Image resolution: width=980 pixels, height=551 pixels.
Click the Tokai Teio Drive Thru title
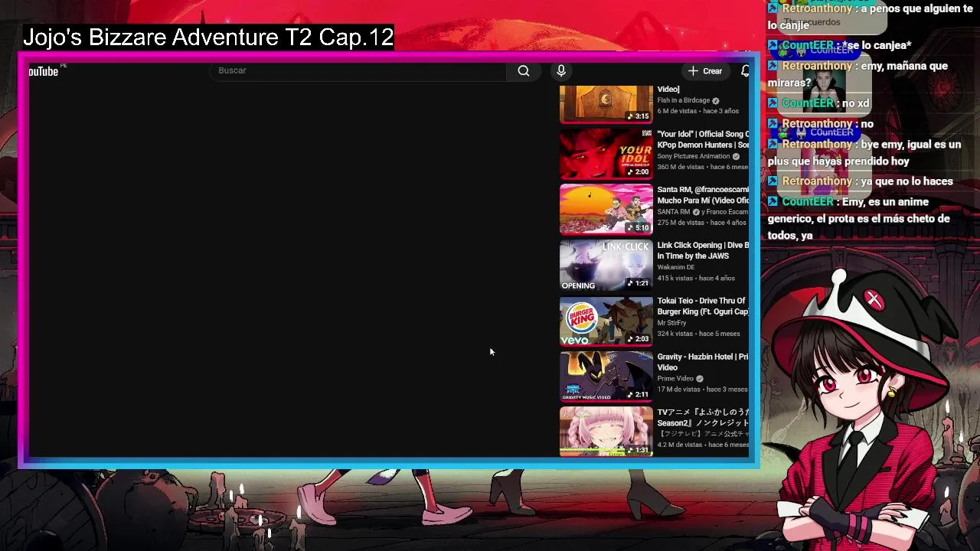(703, 306)
